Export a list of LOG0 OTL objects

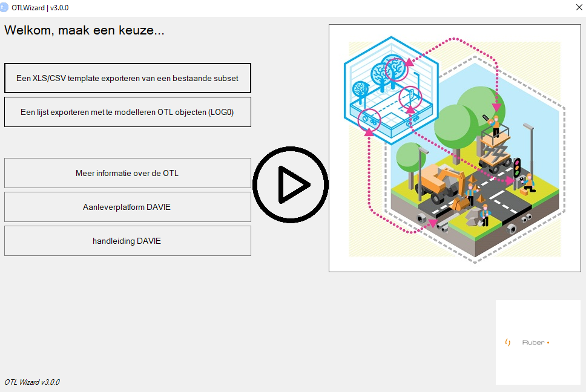[x=127, y=111]
